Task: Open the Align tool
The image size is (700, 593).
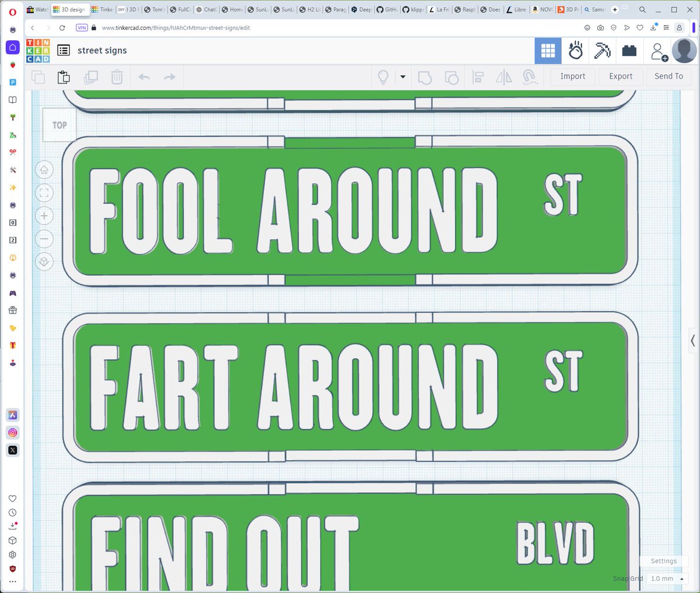Action: (x=477, y=77)
